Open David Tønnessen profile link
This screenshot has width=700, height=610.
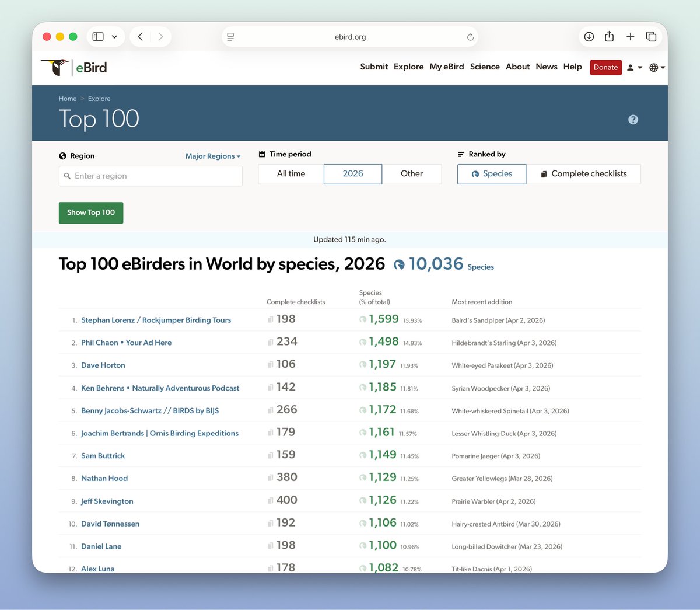tap(110, 524)
